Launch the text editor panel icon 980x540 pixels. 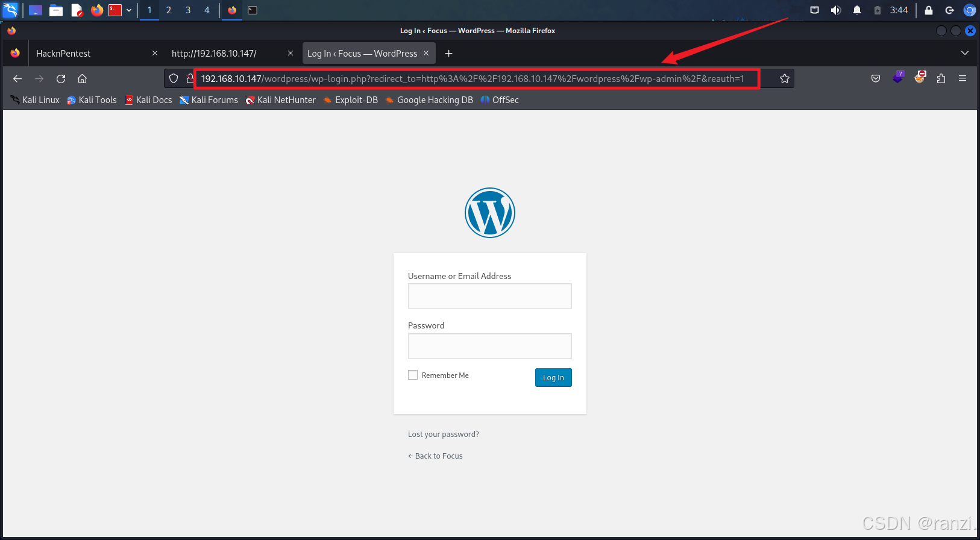(x=77, y=10)
